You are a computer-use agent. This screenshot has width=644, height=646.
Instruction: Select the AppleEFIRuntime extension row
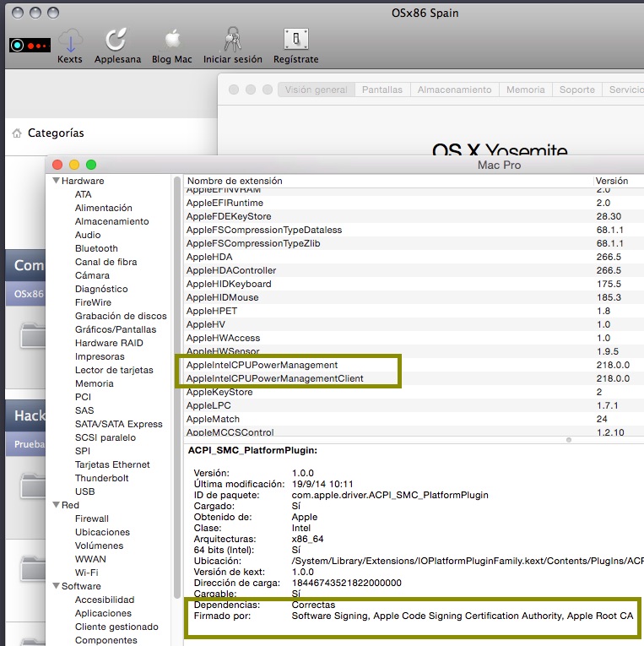pyautogui.click(x=414, y=203)
